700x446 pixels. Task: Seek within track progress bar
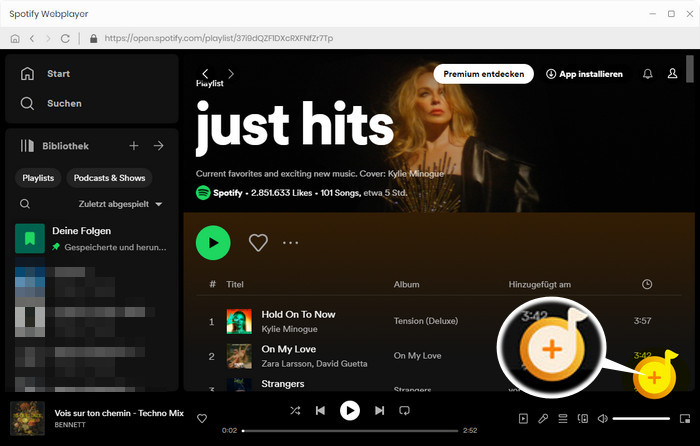(350, 431)
